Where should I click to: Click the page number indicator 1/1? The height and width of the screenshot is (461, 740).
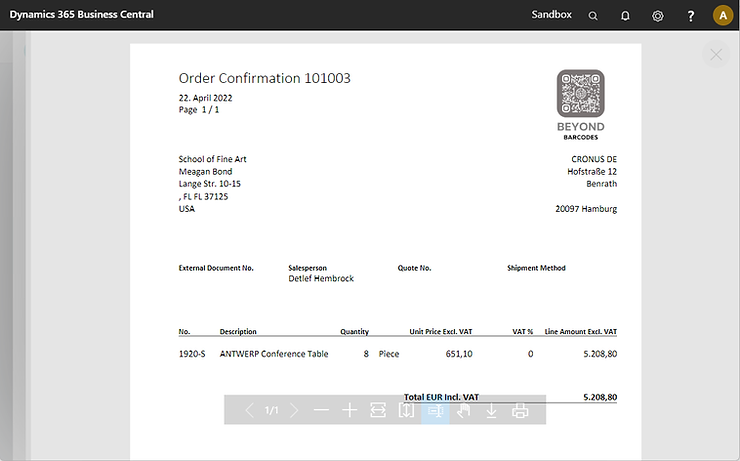click(272, 411)
